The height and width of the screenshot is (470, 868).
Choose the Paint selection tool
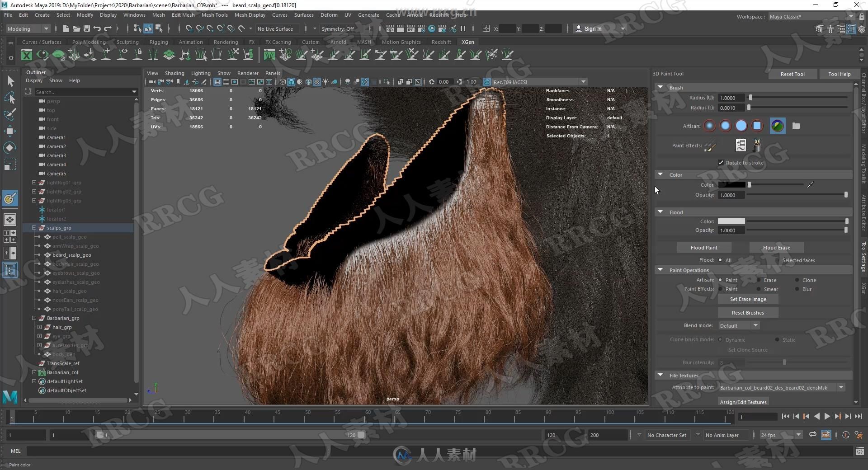(x=10, y=114)
